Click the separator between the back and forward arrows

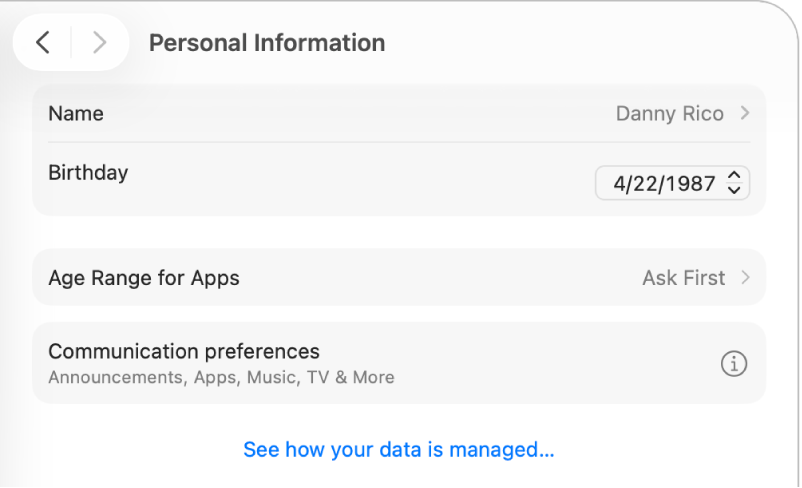(71, 42)
